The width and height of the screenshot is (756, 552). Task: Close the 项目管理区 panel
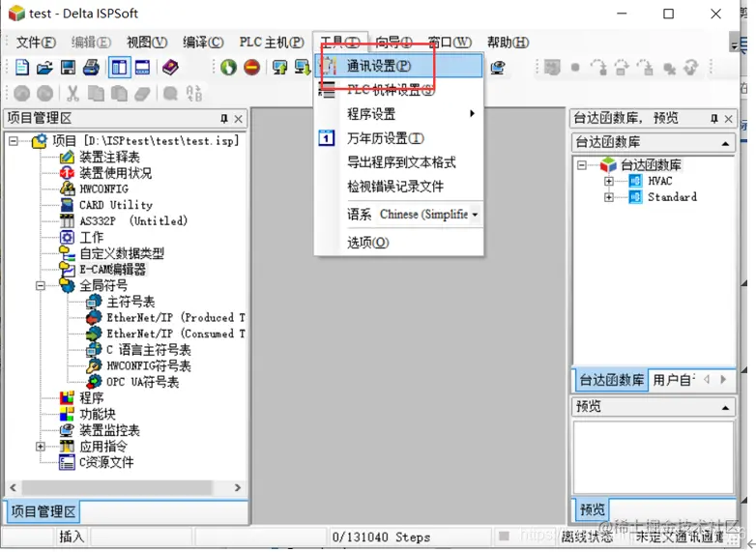[x=238, y=119]
